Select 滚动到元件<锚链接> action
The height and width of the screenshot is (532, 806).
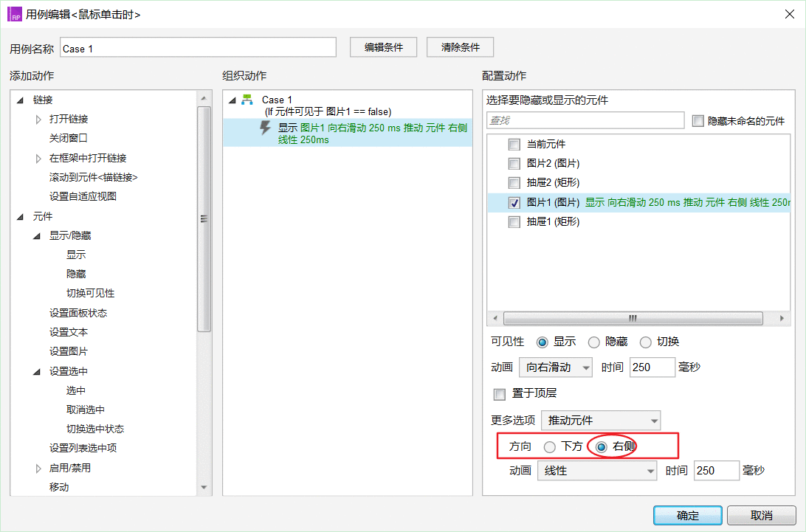(x=94, y=177)
